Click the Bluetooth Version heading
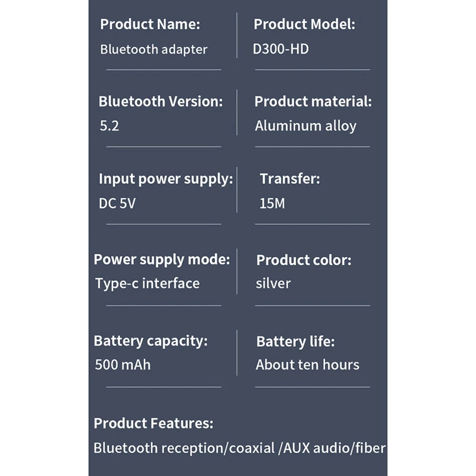 (161, 101)
